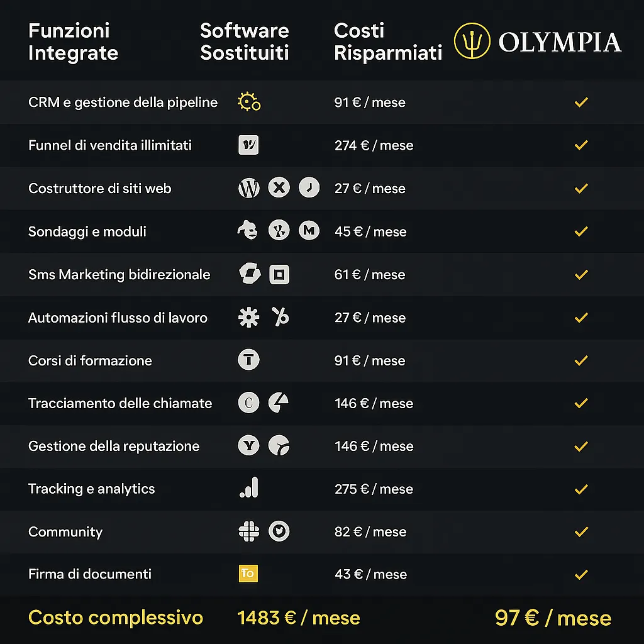The image size is (644, 644).
Task: Click the Funnel di vendita illimitati label
Action: [110, 145]
